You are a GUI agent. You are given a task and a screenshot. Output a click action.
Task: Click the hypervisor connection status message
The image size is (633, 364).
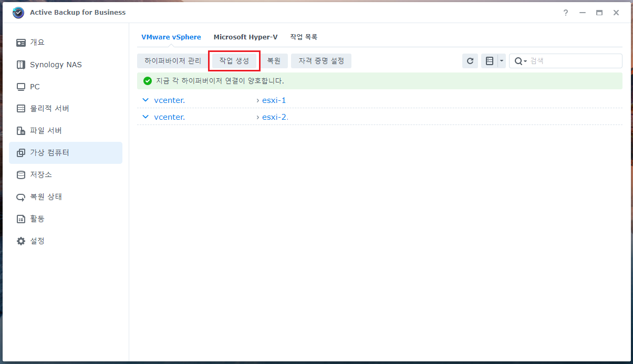pos(220,81)
